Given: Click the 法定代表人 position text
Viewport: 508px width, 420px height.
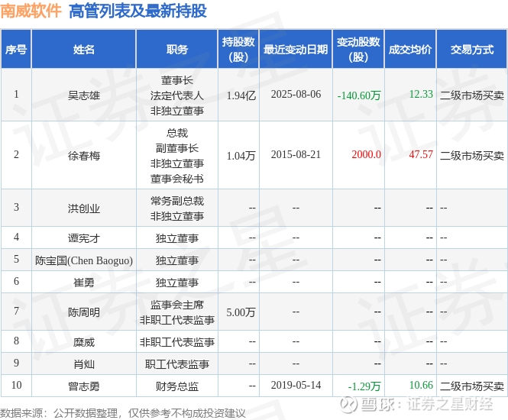Looking at the screenshot, I should (177, 95).
